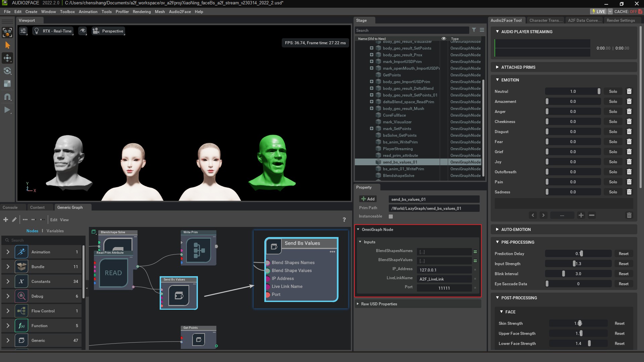Click the Input Strength slider
This screenshot has height=362, width=644.
[578, 264]
